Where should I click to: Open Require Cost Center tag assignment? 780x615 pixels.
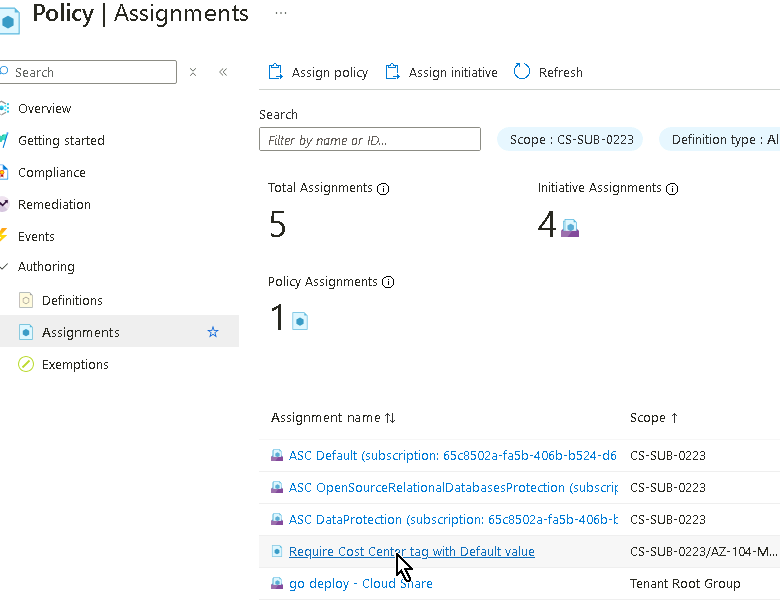[412, 551]
